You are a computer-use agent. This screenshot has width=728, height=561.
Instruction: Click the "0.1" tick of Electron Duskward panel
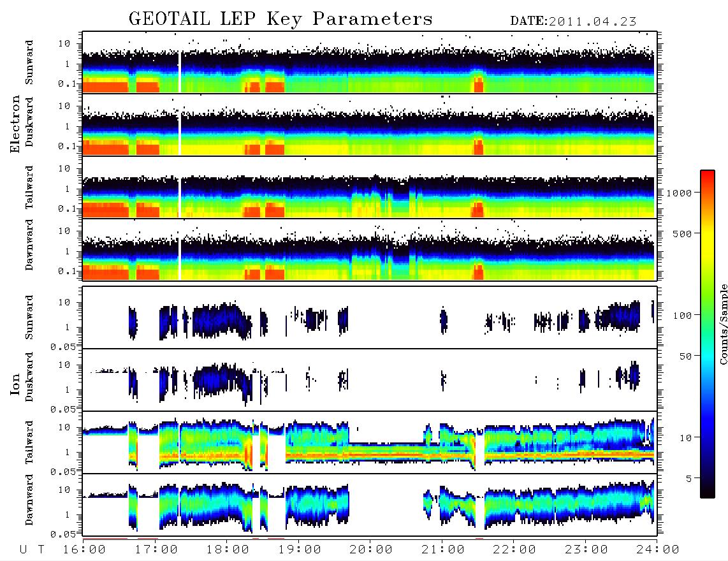pyautogui.click(x=66, y=146)
